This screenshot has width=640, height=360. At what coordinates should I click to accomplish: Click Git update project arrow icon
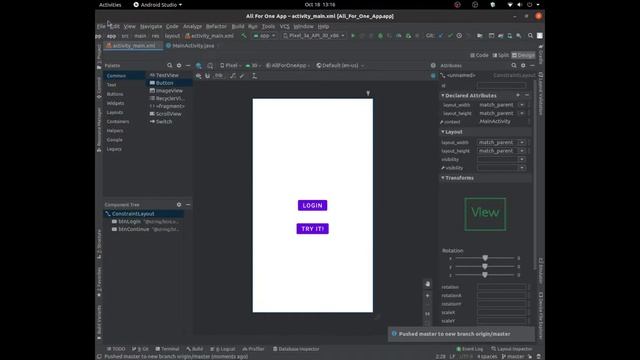[441, 36]
